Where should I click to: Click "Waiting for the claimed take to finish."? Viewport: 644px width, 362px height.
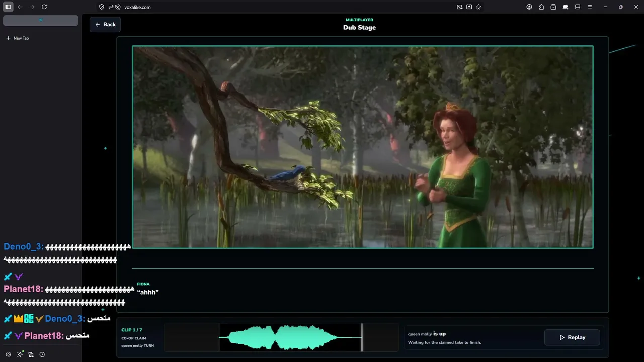(x=445, y=343)
